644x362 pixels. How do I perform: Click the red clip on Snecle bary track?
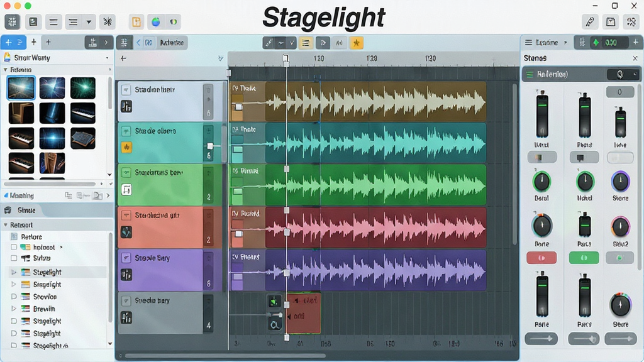304,313
